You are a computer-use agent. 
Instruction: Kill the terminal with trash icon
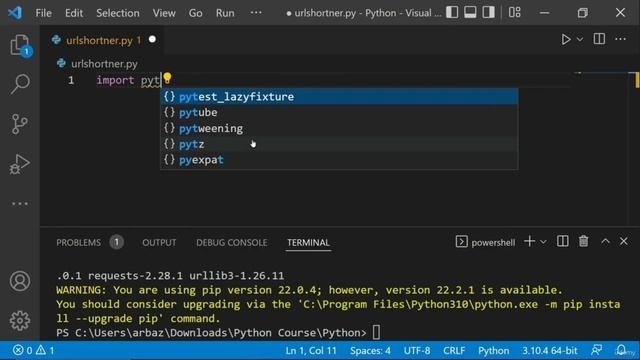click(x=584, y=242)
